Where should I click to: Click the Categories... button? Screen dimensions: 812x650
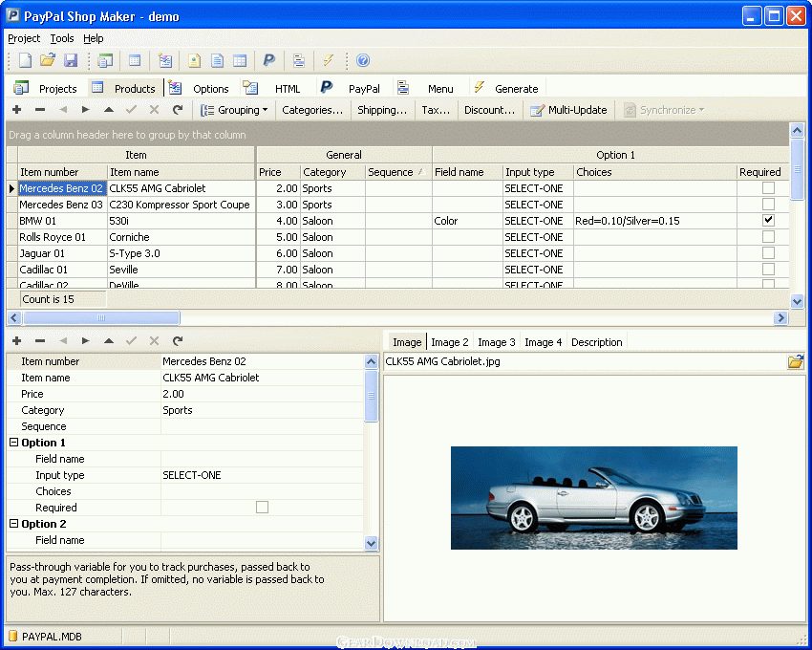(x=312, y=110)
